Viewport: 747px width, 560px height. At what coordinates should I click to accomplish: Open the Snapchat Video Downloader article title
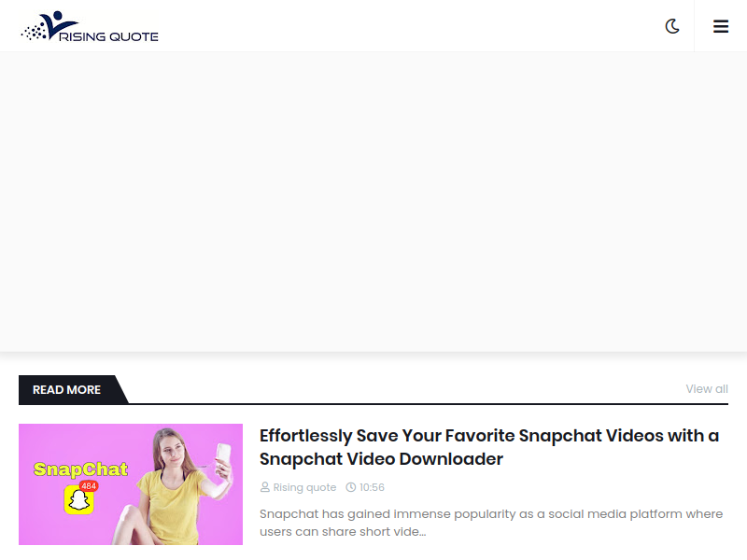pos(489,447)
